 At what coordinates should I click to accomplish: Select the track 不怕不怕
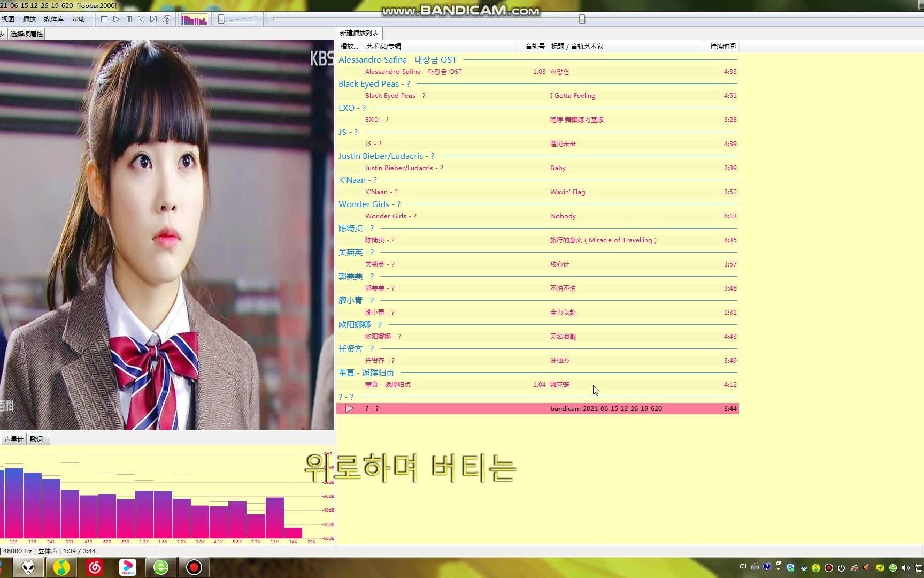[537, 288]
